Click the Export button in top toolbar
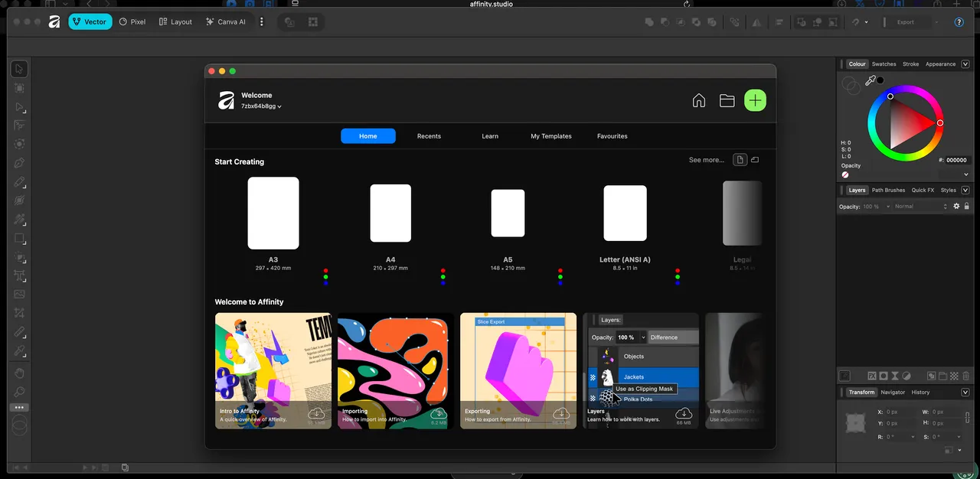Screen dimensions: 980x479 coord(906,22)
